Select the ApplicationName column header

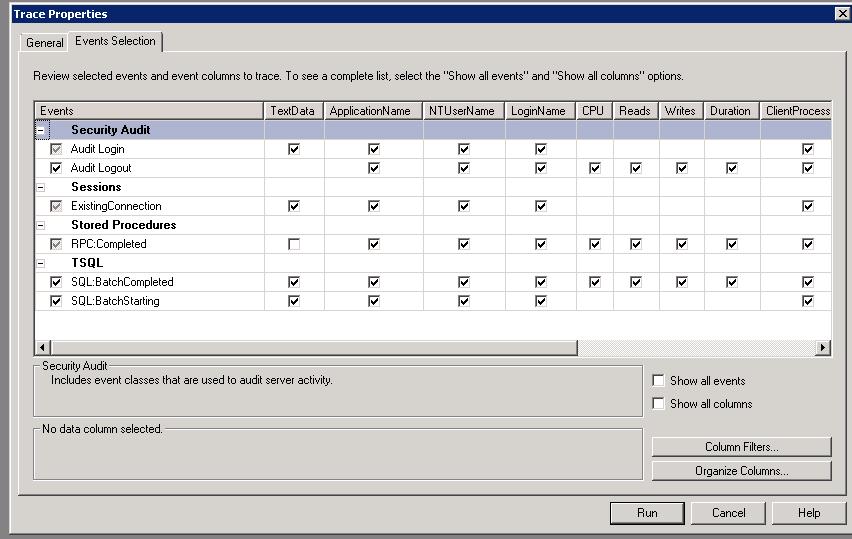pos(373,111)
